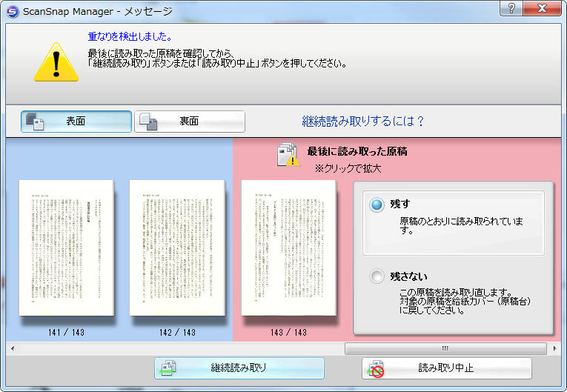Click the back side page icon
This screenshot has height=392, width=567.
[148, 122]
